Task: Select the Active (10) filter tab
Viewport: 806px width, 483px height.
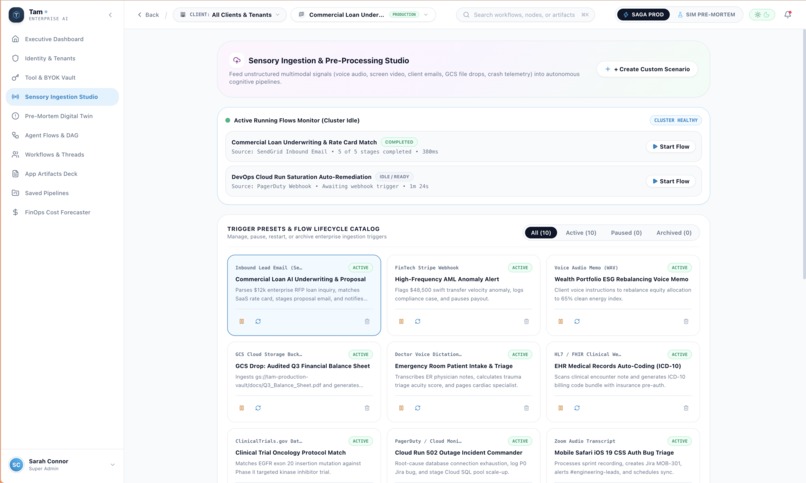Action: (x=581, y=233)
